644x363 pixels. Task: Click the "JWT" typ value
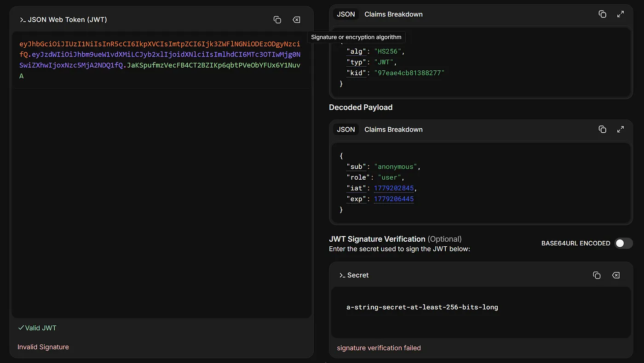coord(384,62)
